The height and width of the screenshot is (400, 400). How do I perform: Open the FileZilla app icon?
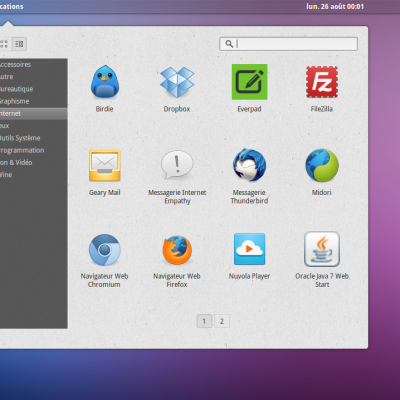tap(322, 82)
